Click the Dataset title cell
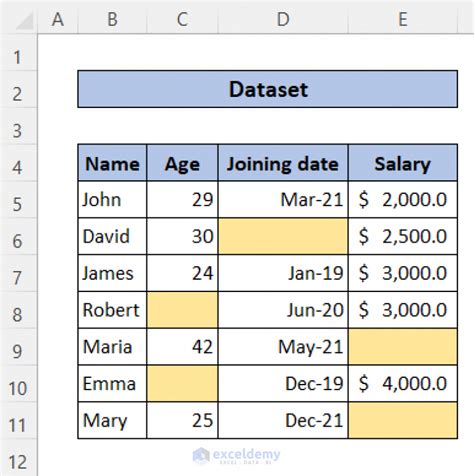Screen dimensions: 474x476 tap(268, 89)
